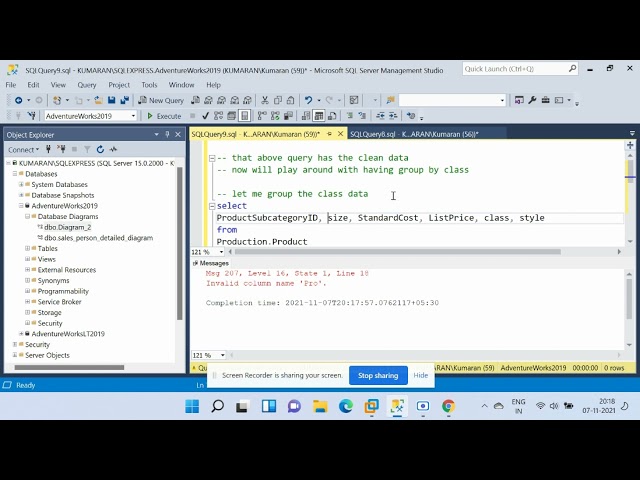The height and width of the screenshot is (480, 640).
Task: Open the editor zoom 121 % dropdown
Action: coord(221,252)
